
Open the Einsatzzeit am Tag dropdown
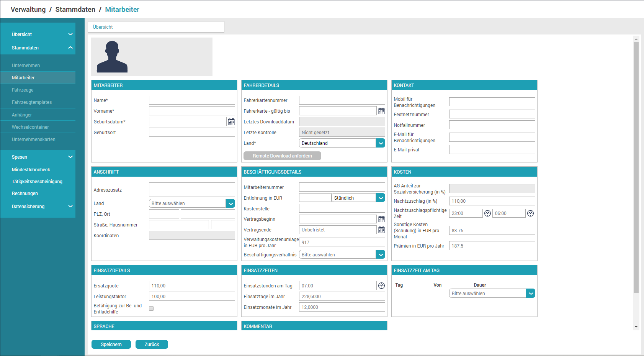492,293
